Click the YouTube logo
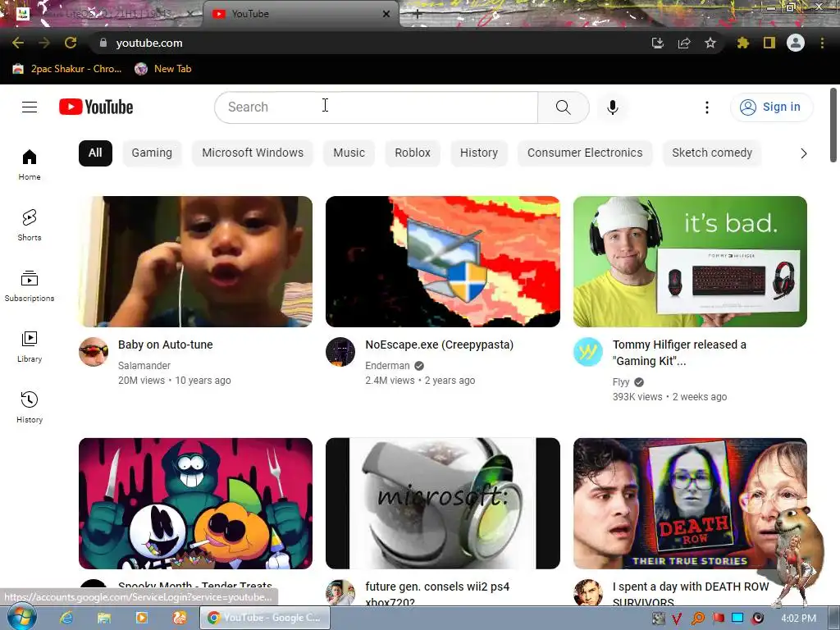Screen dimensions: 840x630 pos(97,107)
